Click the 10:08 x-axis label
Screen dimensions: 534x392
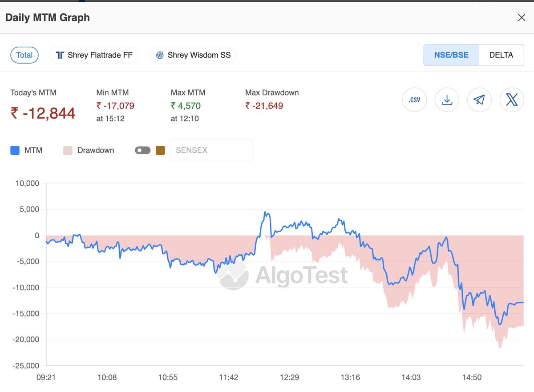pos(107,378)
